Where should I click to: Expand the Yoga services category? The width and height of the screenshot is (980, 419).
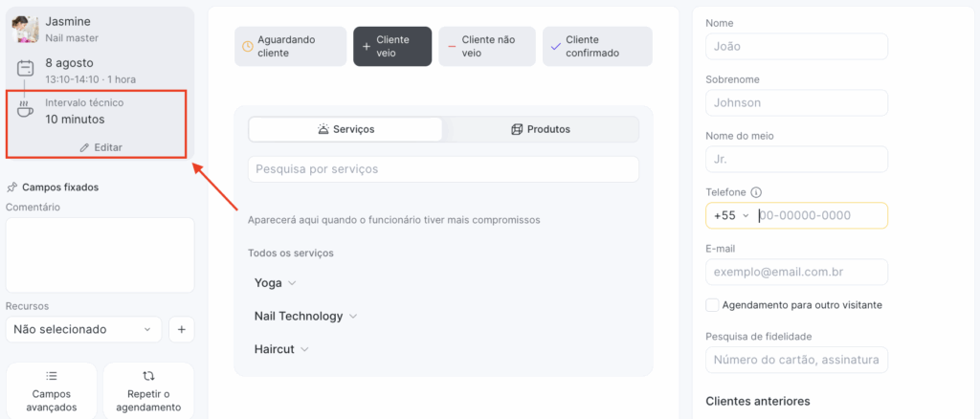[276, 283]
